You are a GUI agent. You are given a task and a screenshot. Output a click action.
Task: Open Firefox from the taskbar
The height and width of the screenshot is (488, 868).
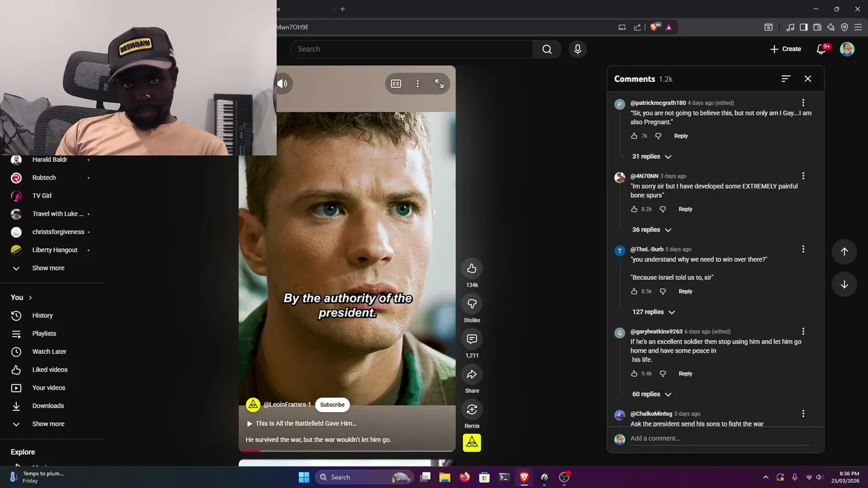(464, 477)
